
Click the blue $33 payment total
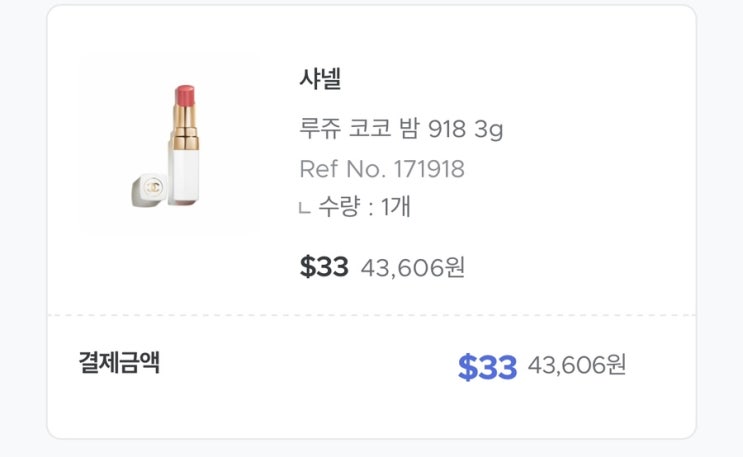487,367
